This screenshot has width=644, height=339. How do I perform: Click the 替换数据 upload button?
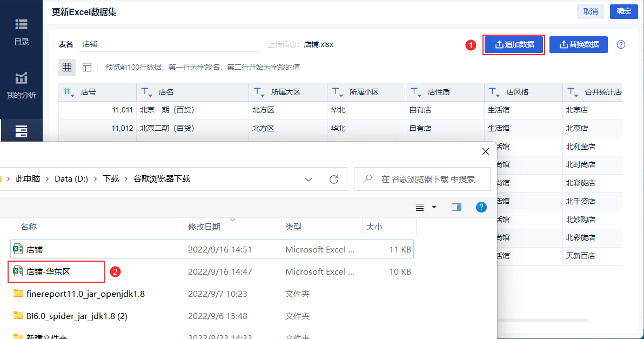(578, 44)
